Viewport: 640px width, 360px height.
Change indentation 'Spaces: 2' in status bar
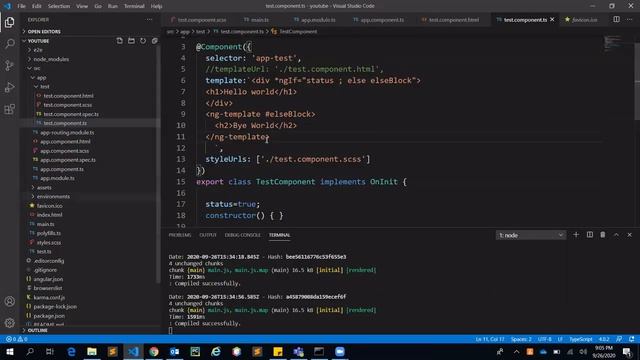(521, 339)
